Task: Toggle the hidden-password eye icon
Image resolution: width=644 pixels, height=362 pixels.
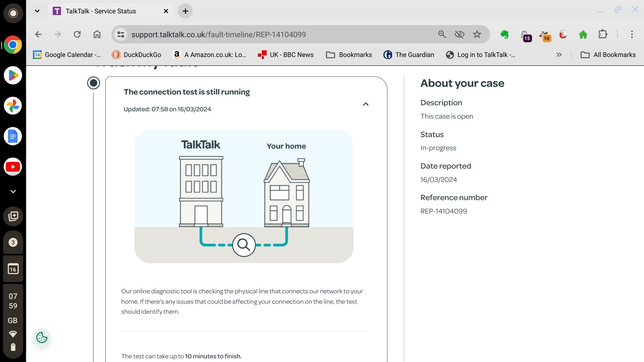Action: 460,34
